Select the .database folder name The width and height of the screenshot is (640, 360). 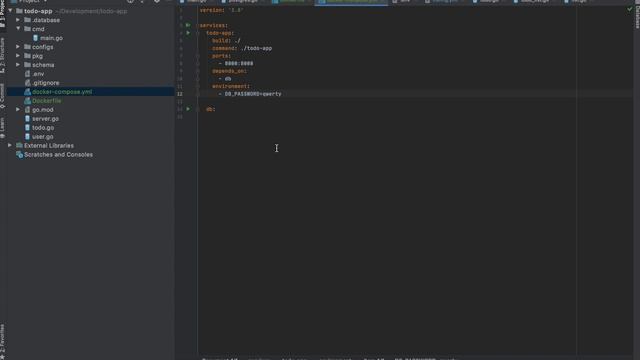pyautogui.click(x=46, y=20)
